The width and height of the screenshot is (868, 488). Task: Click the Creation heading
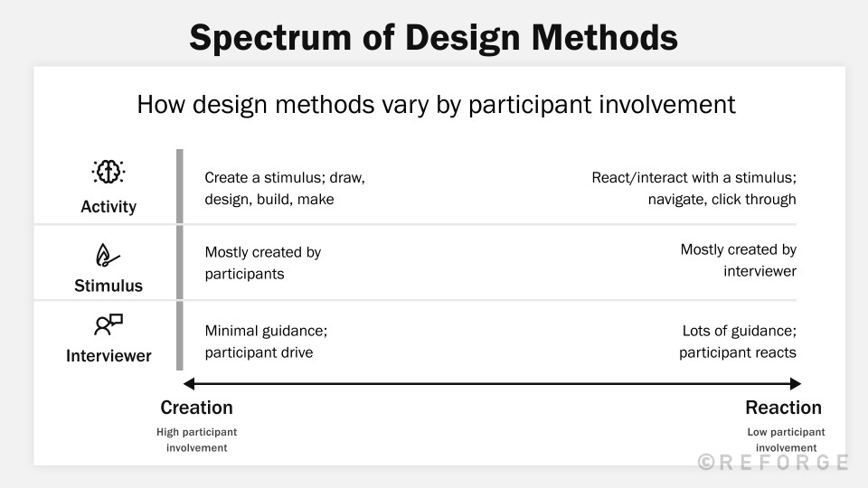coord(196,408)
